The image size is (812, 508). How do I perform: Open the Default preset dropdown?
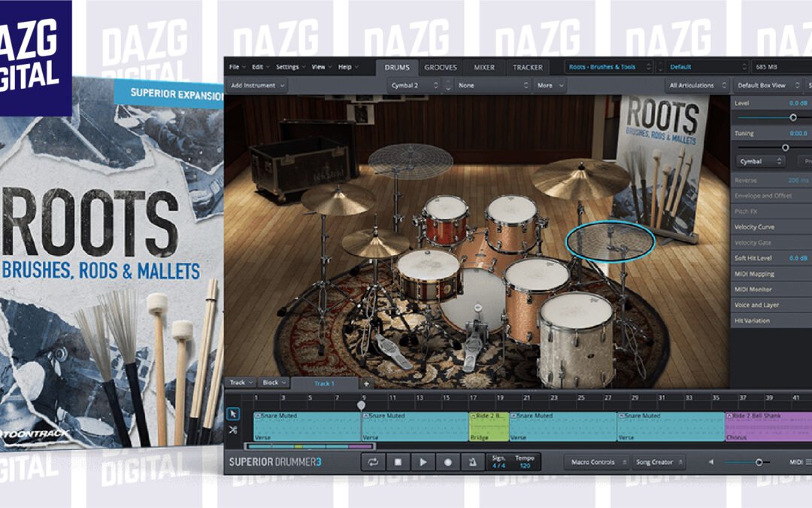(x=707, y=67)
